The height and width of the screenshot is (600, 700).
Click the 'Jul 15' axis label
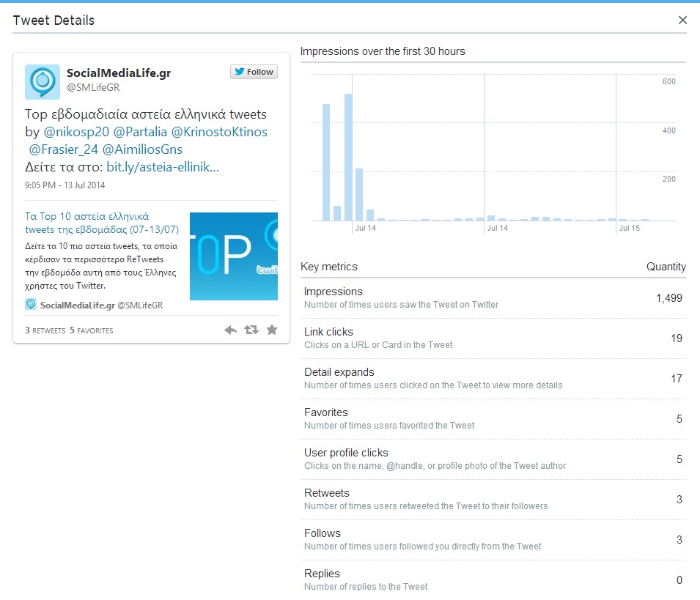[x=629, y=228]
